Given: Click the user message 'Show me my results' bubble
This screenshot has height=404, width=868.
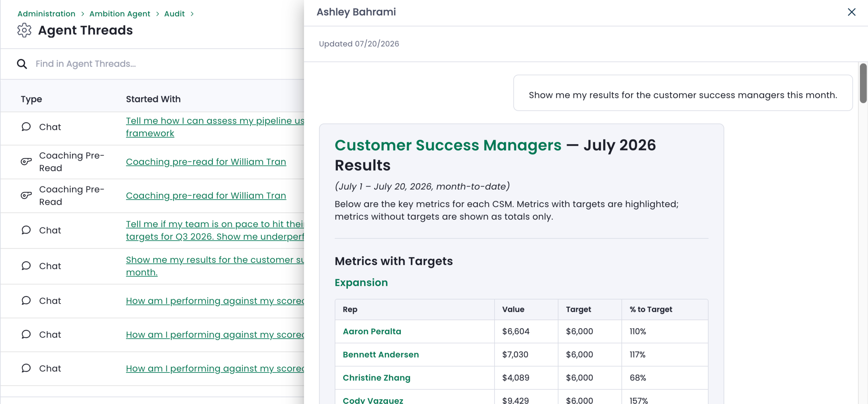Looking at the screenshot, I should coord(683,93).
